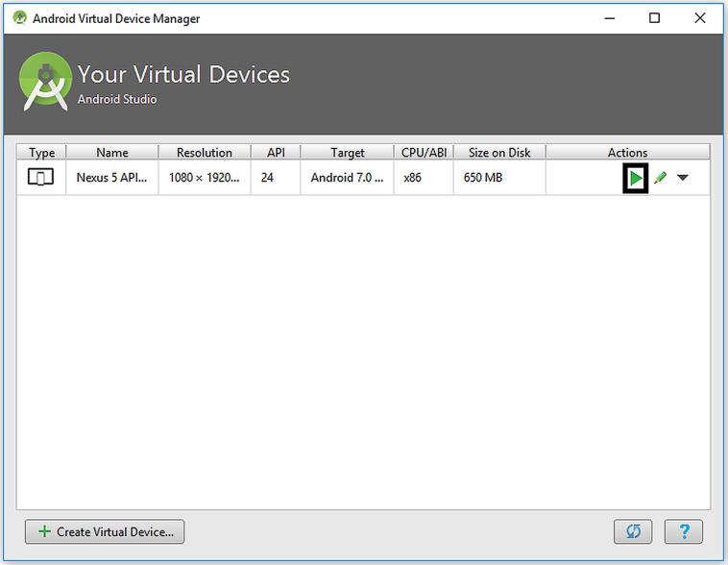Sort by CPU/ABI column header
The width and height of the screenshot is (728, 565).
click(x=424, y=153)
